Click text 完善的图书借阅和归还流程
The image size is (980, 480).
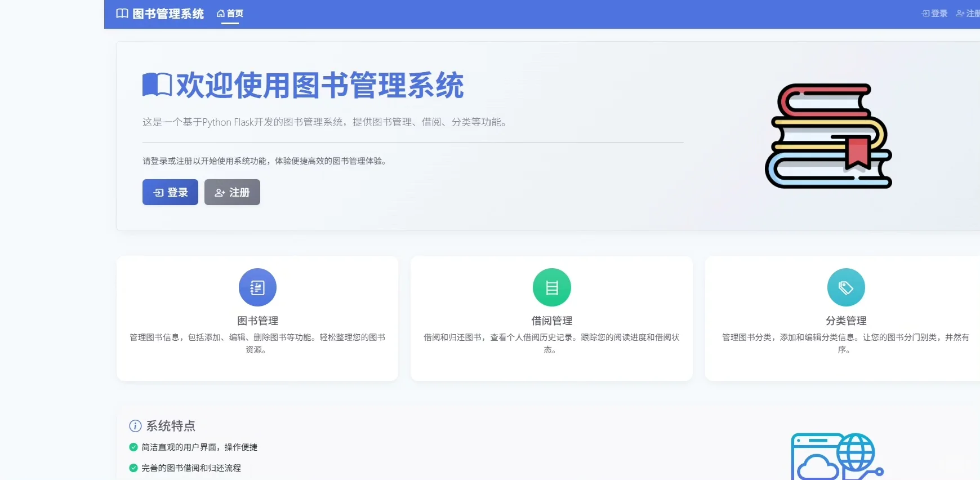(x=191, y=468)
